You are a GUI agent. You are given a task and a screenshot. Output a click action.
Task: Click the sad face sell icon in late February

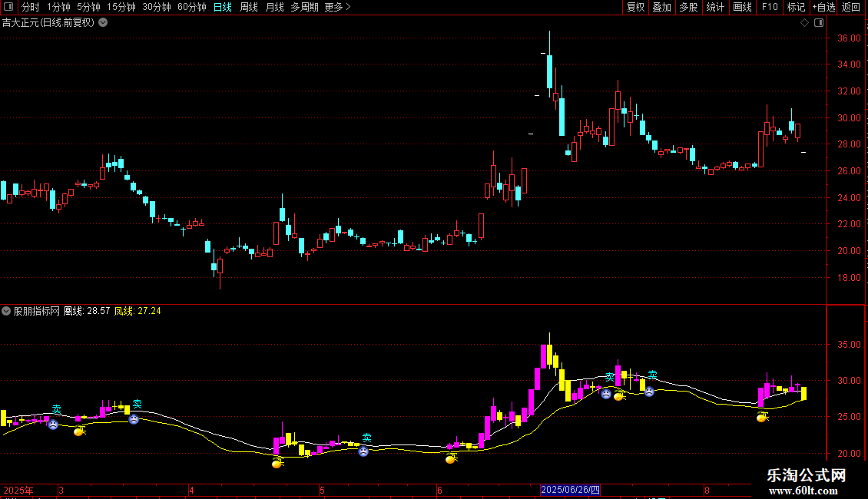click(53, 425)
